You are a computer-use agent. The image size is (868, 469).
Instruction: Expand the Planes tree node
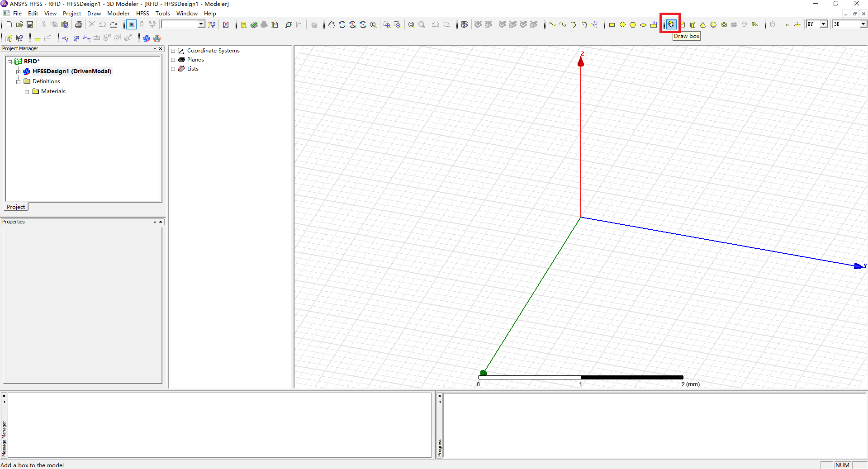[x=173, y=60]
